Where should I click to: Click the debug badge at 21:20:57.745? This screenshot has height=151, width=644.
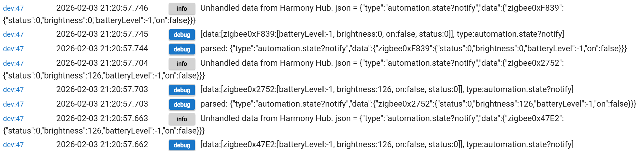(x=182, y=35)
